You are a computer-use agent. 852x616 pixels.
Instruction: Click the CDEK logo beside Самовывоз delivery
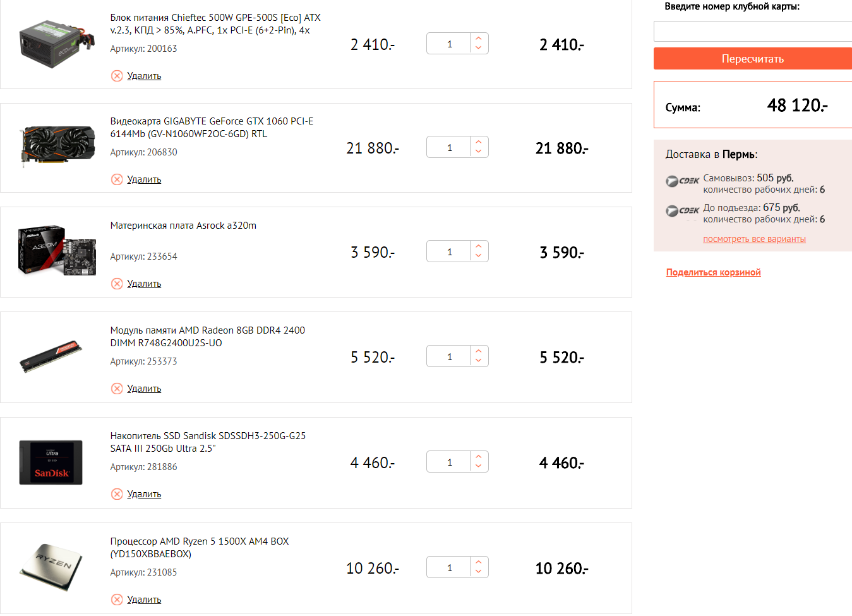pos(682,181)
